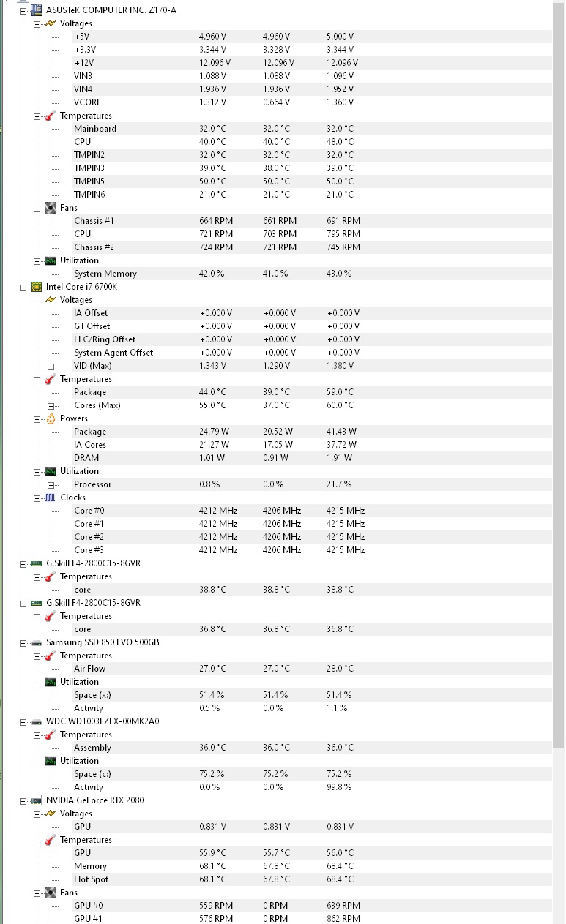Collapse the Intel Core i7 6700K node
The image size is (566, 924).
[x=23, y=287]
